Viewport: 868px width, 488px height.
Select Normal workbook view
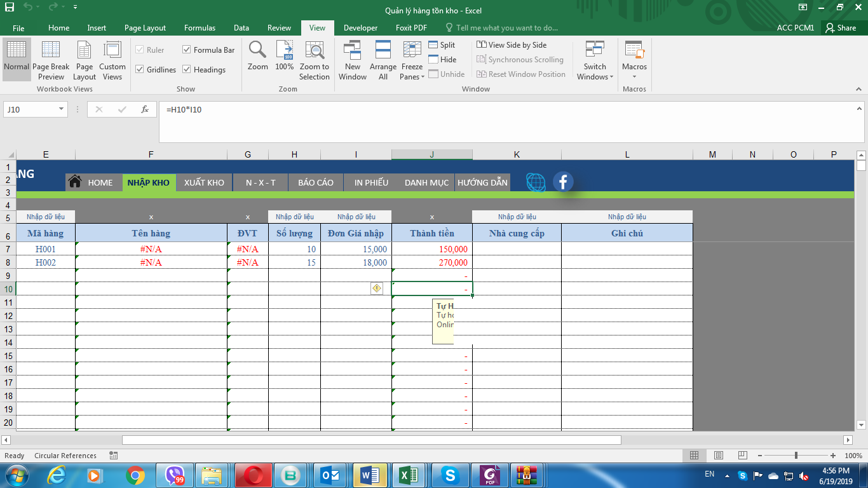click(x=17, y=58)
